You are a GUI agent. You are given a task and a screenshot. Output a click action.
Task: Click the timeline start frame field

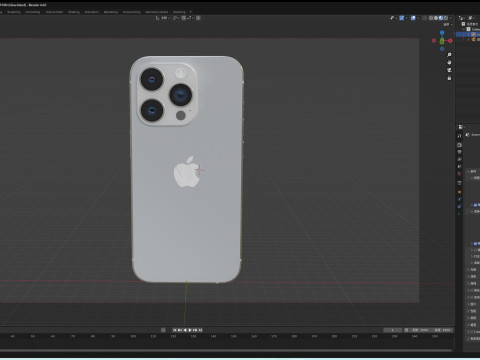coord(421,330)
